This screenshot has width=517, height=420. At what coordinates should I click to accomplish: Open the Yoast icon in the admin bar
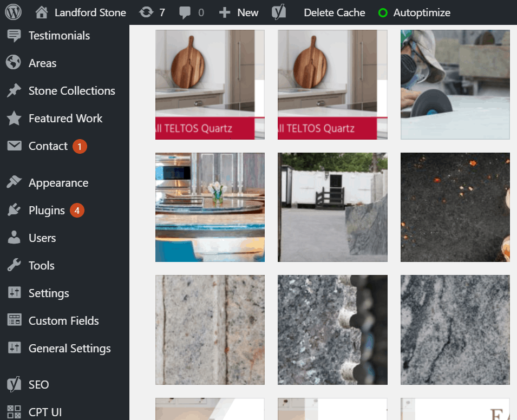coord(279,12)
